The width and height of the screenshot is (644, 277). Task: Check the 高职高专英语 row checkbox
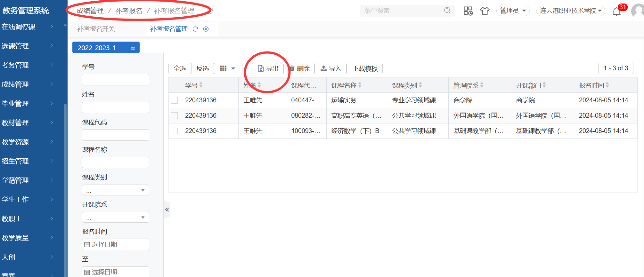tap(175, 116)
